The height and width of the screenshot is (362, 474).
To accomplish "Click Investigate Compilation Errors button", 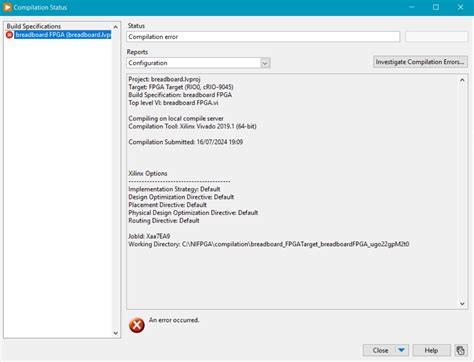I will [x=420, y=62].
